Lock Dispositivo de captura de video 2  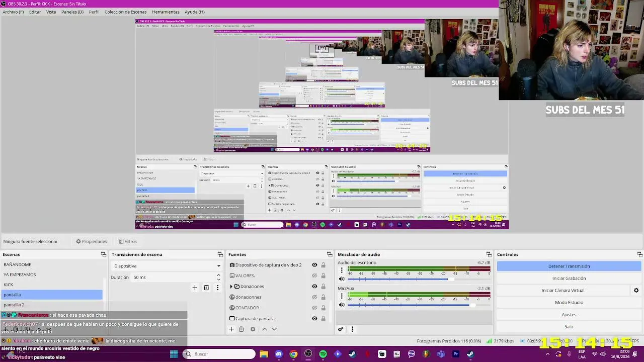[323, 265]
